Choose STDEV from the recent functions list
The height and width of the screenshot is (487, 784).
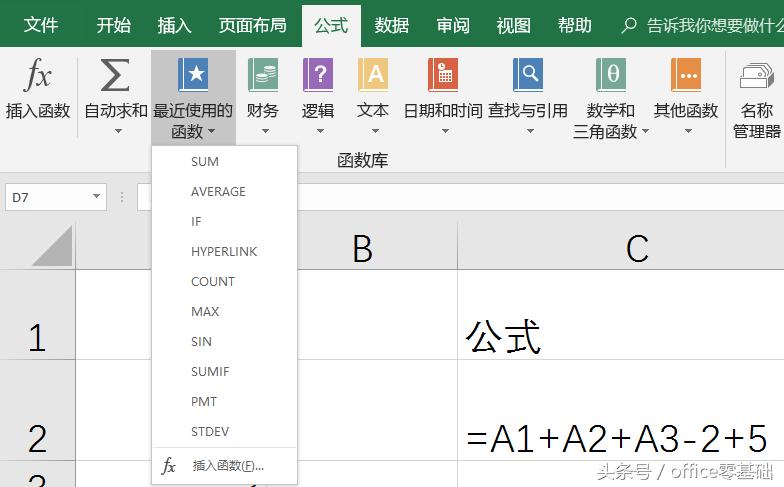tap(224, 432)
